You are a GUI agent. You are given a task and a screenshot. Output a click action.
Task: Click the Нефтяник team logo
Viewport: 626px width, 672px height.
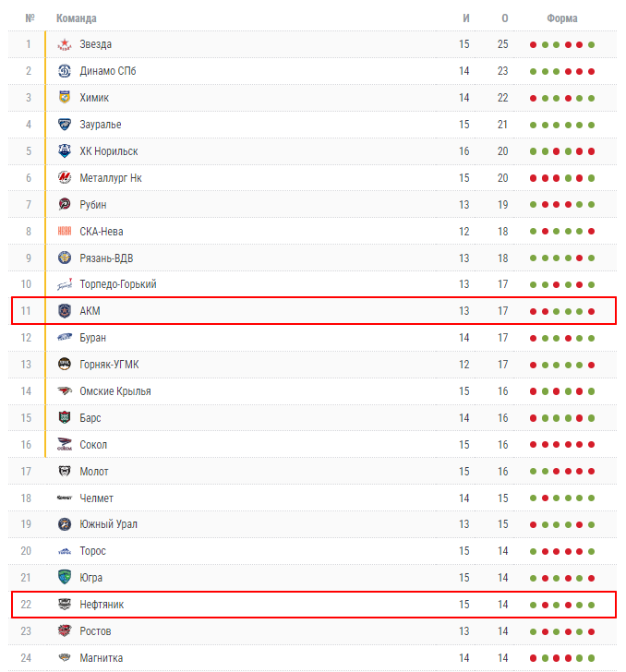coord(65,605)
